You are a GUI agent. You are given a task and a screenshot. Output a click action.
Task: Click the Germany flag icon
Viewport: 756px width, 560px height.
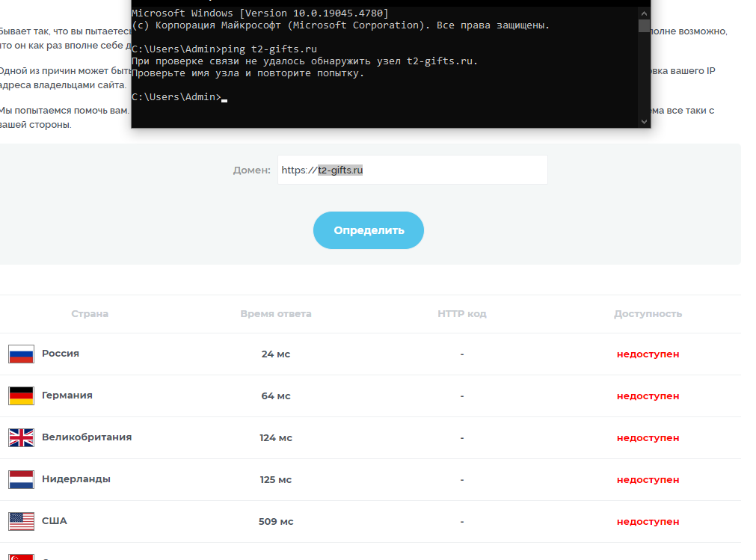click(21, 396)
